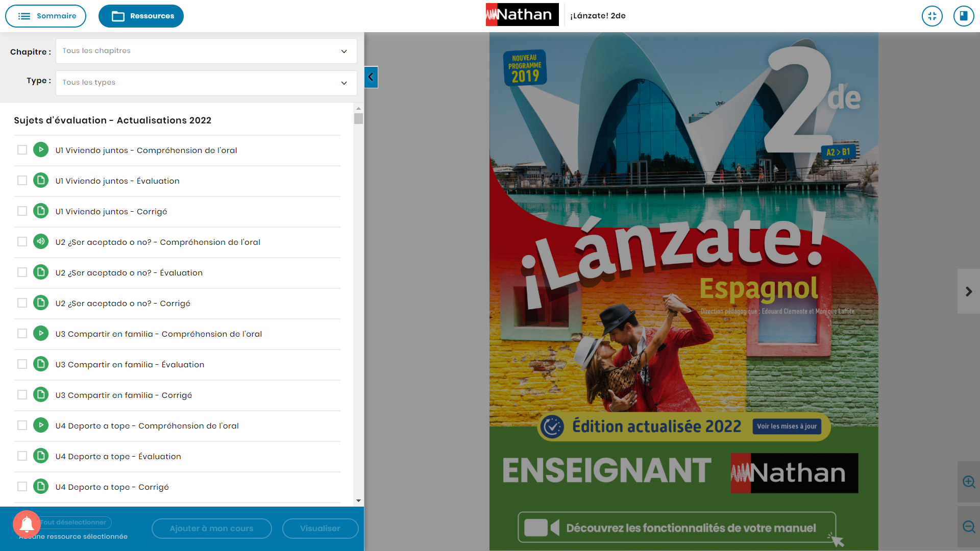Viewport: 980px width, 551px height.
Task: Open 'U3 Compartir en familia - Corrigé'
Action: click(124, 395)
